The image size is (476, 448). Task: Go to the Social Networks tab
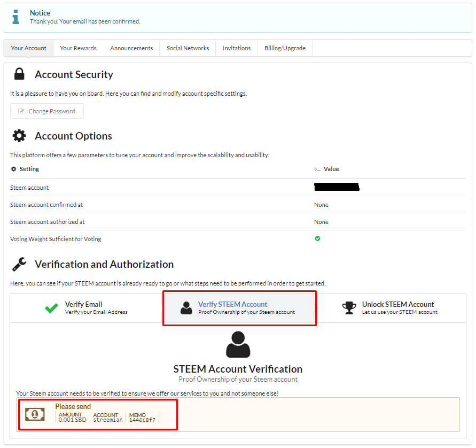tap(188, 48)
